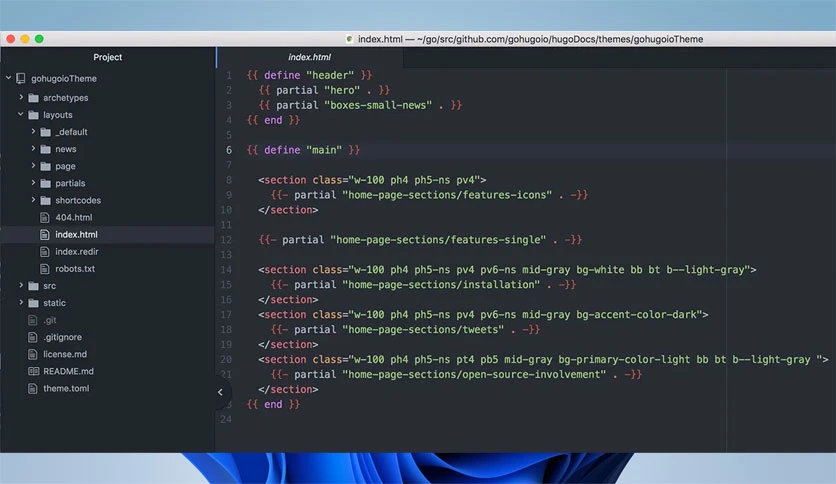The width and height of the screenshot is (836, 484).
Task: Click the "home-page-sections/features-icons" string
Action: pos(447,195)
